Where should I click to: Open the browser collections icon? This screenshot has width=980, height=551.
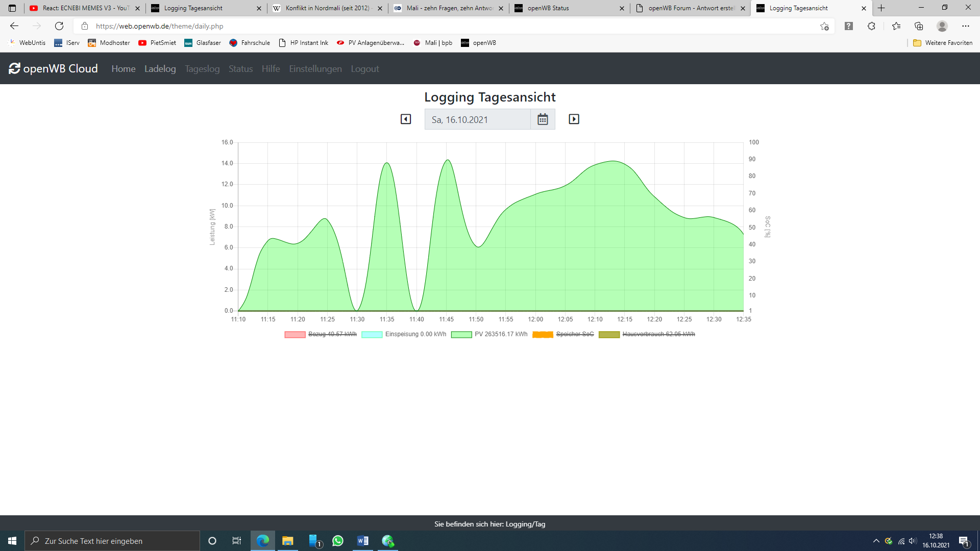pyautogui.click(x=919, y=26)
